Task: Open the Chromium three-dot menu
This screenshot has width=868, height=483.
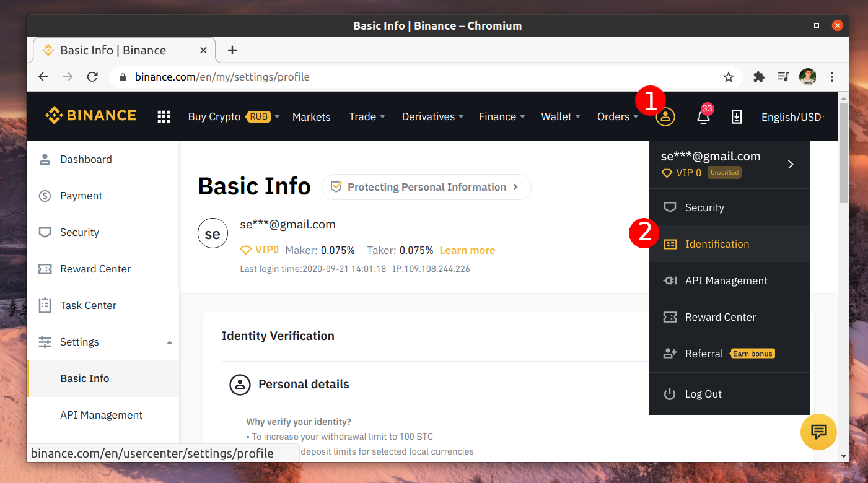Action: tap(832, 77)
